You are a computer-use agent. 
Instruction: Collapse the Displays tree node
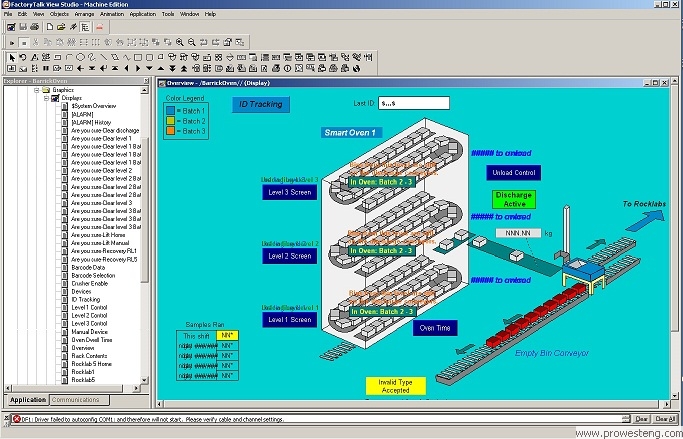click(x=47, y=98)
